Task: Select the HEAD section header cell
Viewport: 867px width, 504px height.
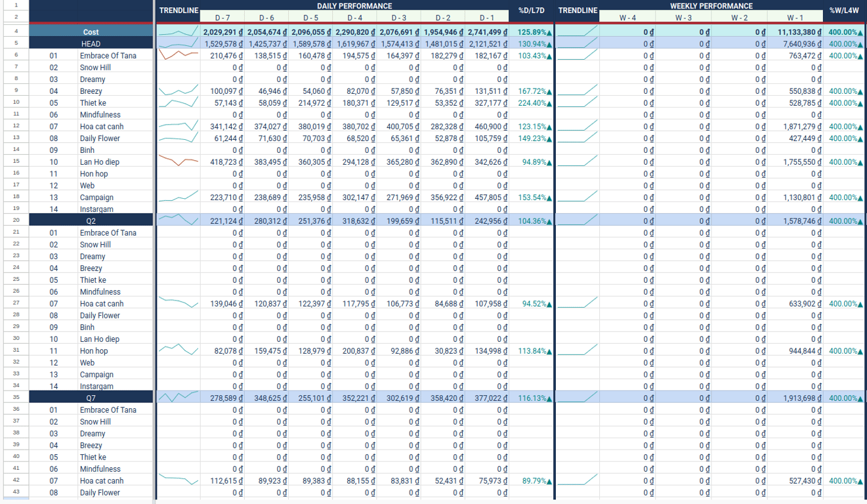Action: pos(91,43)
